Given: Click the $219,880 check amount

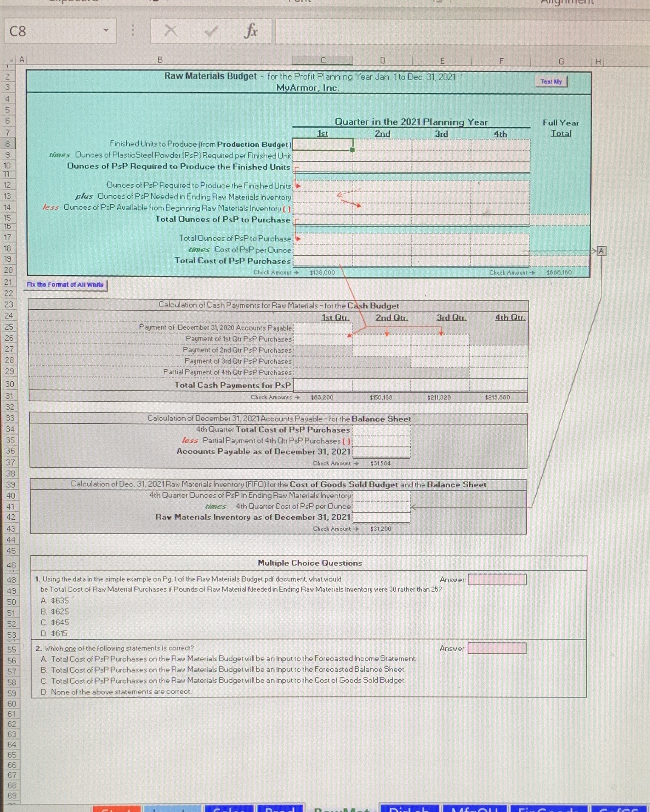Looking at the screenshot, I should click(497, 397).
